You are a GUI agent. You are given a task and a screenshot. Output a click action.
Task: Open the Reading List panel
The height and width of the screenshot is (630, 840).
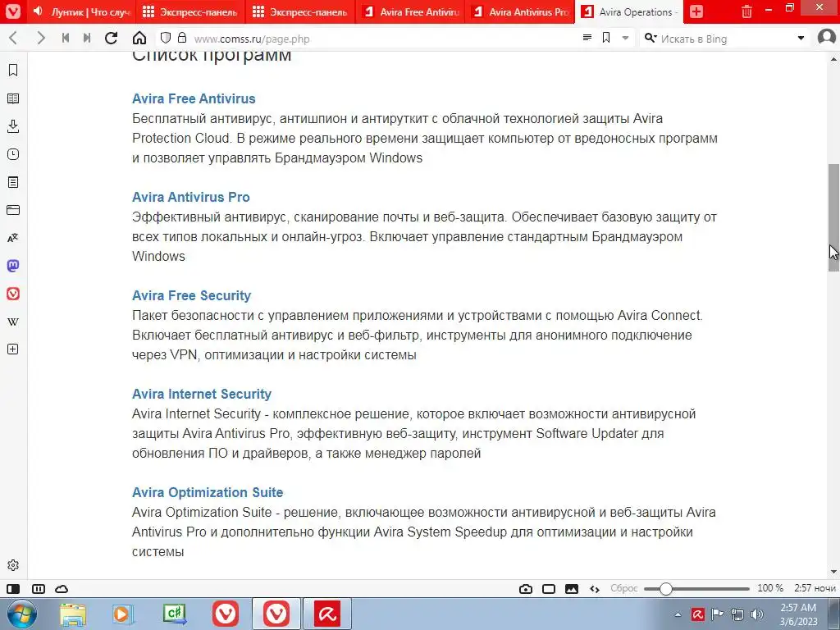click(x=13, y=98)
